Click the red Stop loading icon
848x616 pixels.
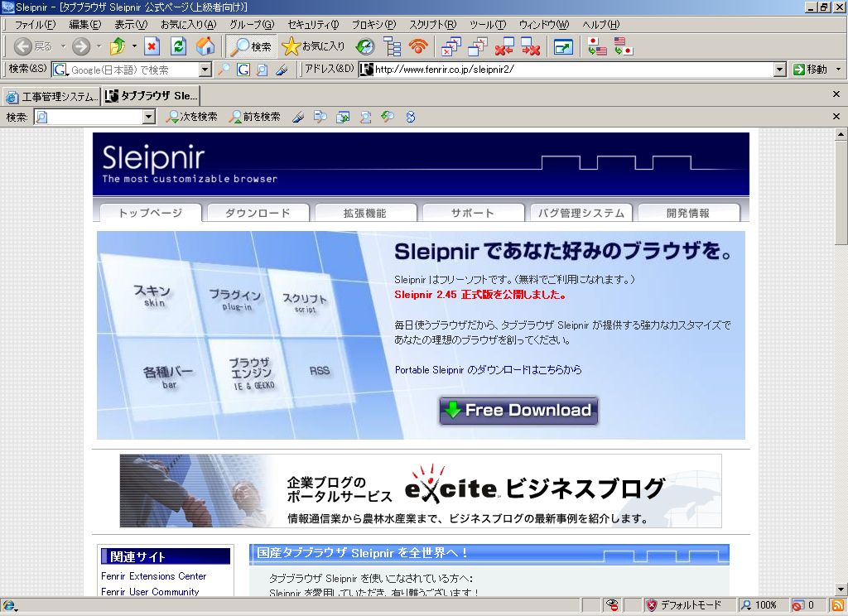point(150,46)
